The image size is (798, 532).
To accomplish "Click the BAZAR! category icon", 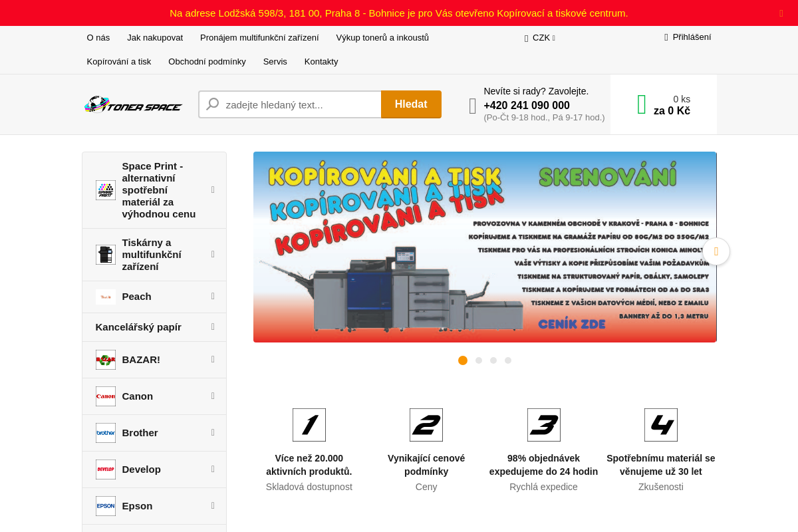I will pyautogui.click(x=106, y=360).
